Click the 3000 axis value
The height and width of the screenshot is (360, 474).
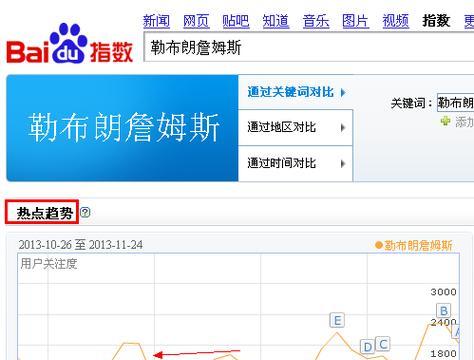[443, 292]
